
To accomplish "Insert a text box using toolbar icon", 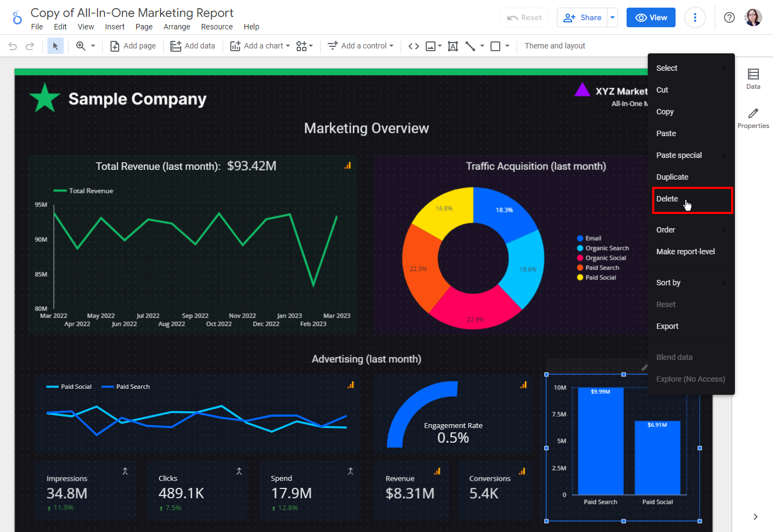I will tap(452, 46).
